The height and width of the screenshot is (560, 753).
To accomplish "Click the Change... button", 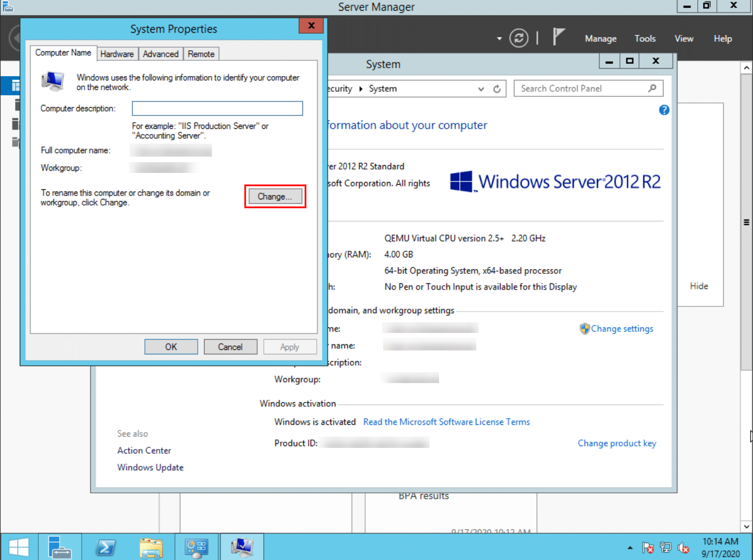I will click(275, 197).
